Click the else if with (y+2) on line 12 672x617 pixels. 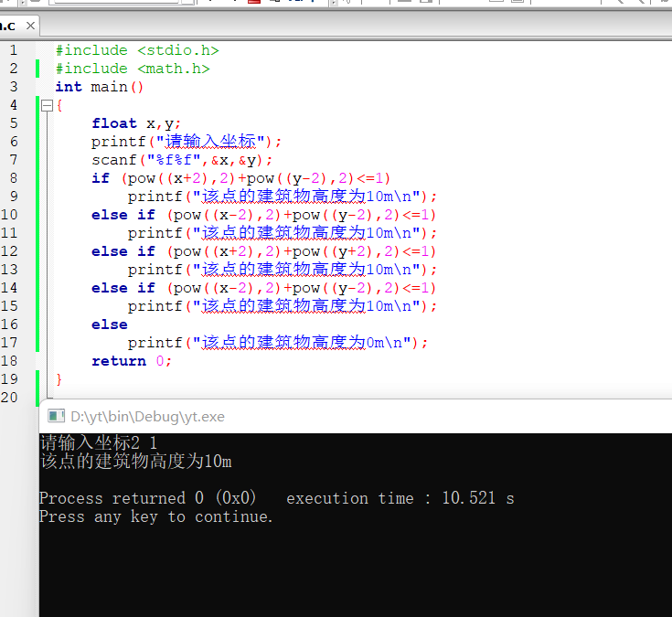(x=263, y=251)
